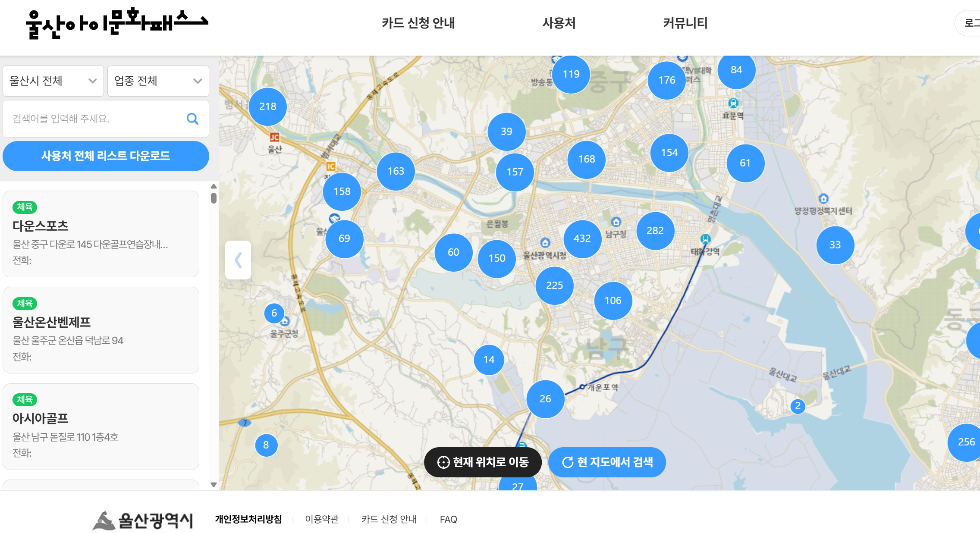Screen dimensions: 980x533
Task: Click the 432 cluster marker
Action: pos(582,238)
